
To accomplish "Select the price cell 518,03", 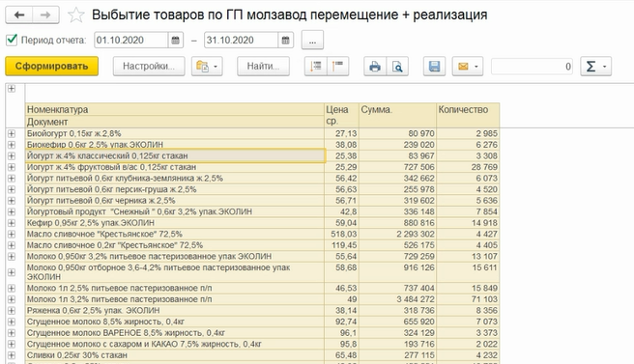I will 341,234.
